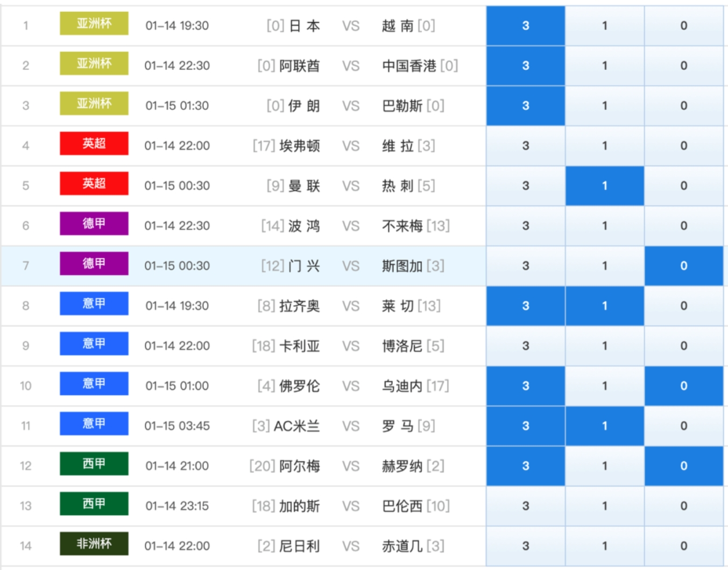Open home team 日本

[x=305, y=26]
